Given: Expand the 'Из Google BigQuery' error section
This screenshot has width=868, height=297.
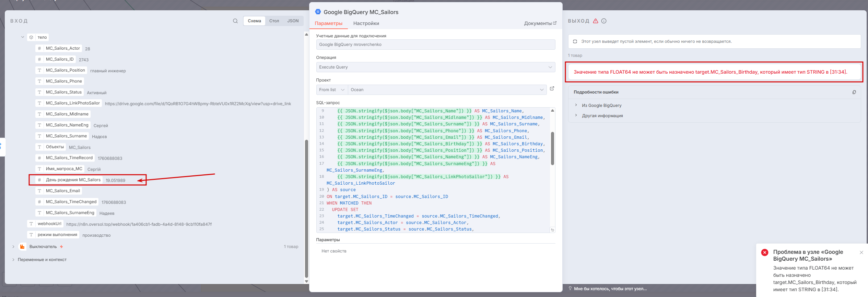Looking at the screenshot, I should (x=601, y=106).
